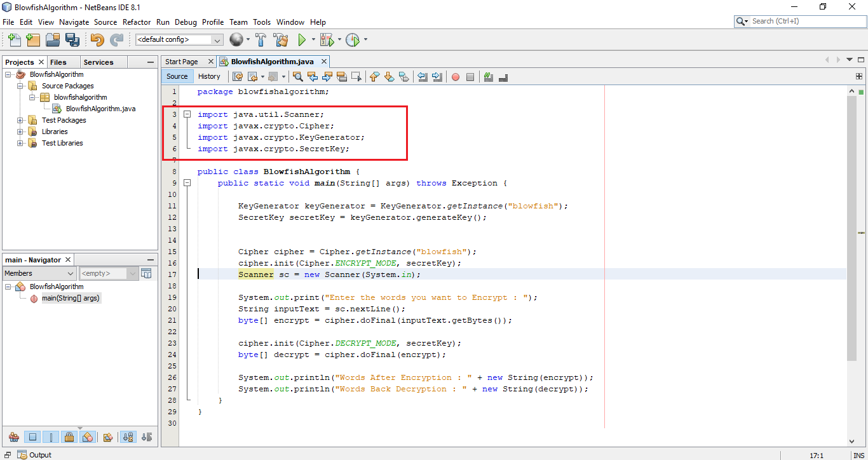
Task: Open the Find Selection magnifier icon
Action: tap(298, 76)
